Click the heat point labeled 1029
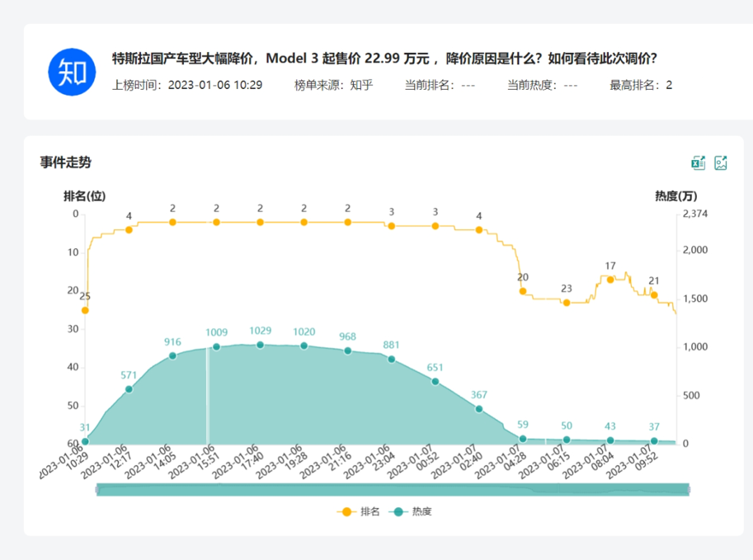The height and width of the screenshot is (560, 753). [x=260, y=345]
